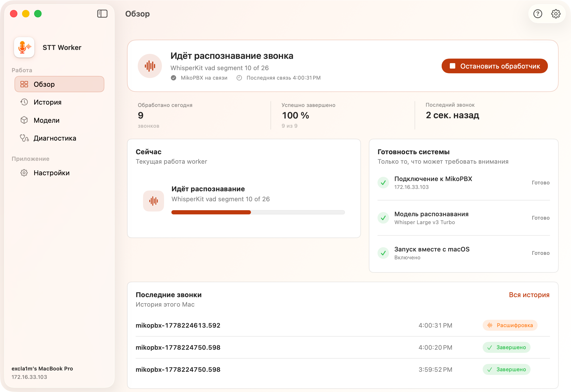Image resolution: width=571 pixels, height=392 pixels.
Task: Click the Готово label for Модель распознавания
Action: [541, 218]
